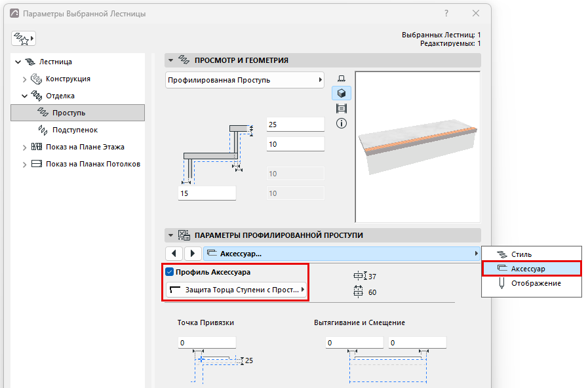Expand Показ на Планах Потолков node

pyautogui.click(x=24, y=165)
